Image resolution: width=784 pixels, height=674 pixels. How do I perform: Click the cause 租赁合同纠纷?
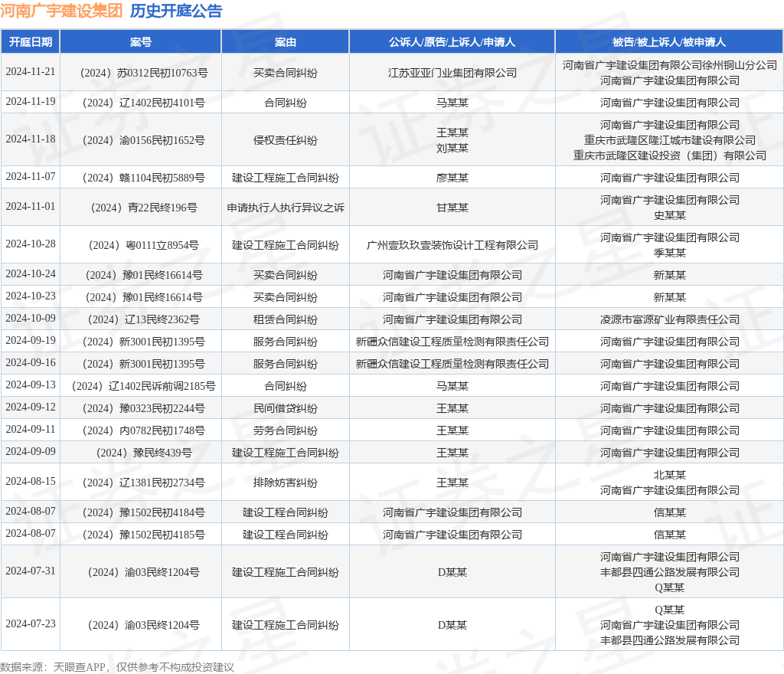pyautogui.click(x=285, y=319)
